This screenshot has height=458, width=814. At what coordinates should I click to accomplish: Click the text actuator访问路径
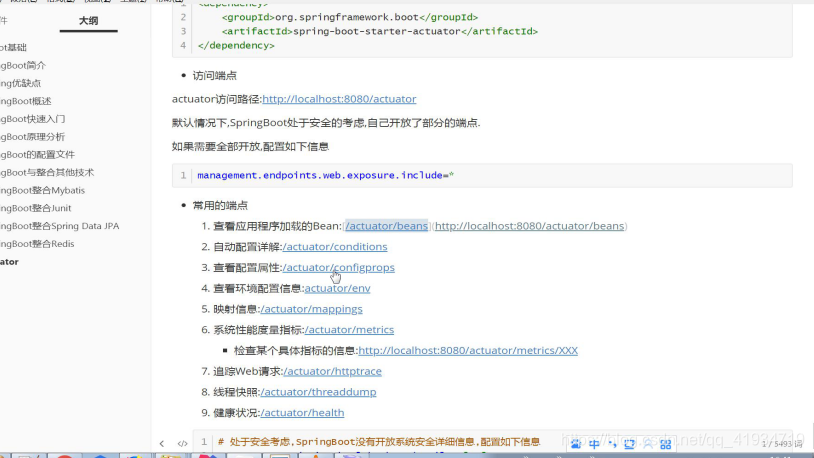point(216,99)
